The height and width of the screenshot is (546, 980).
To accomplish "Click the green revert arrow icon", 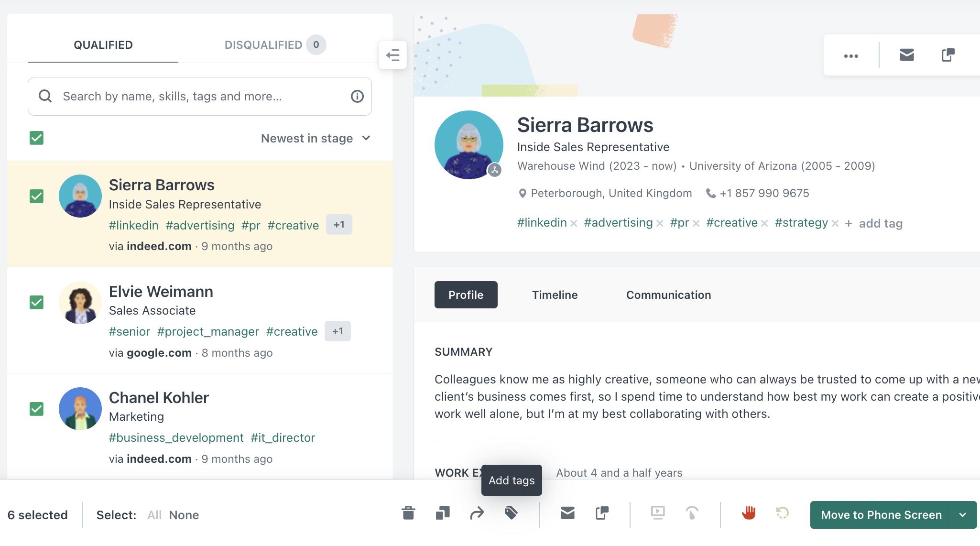I will 782,513.
